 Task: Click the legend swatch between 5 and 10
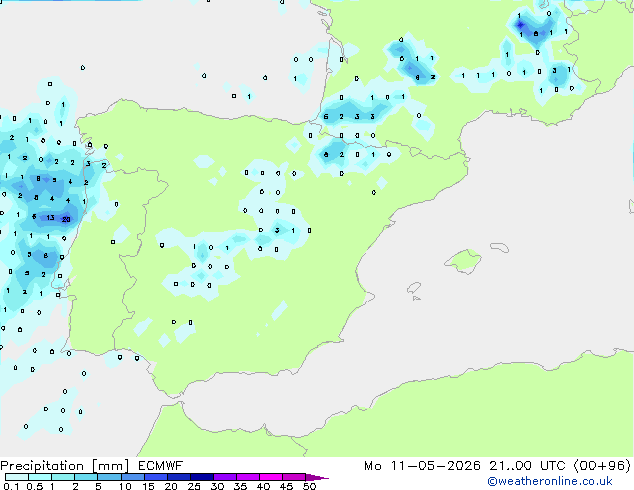(109, 477)
